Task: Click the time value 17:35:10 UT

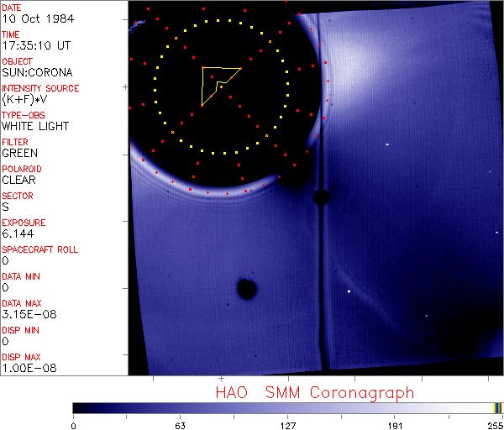Action: [36, 45]
